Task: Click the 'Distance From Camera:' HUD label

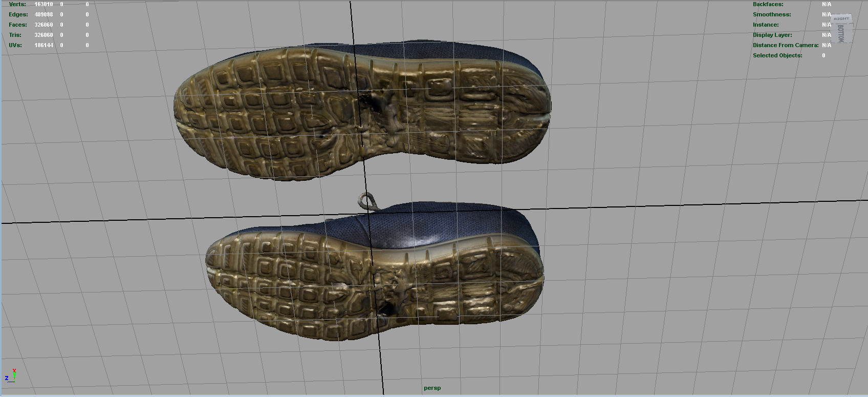Action: (786, 45)
